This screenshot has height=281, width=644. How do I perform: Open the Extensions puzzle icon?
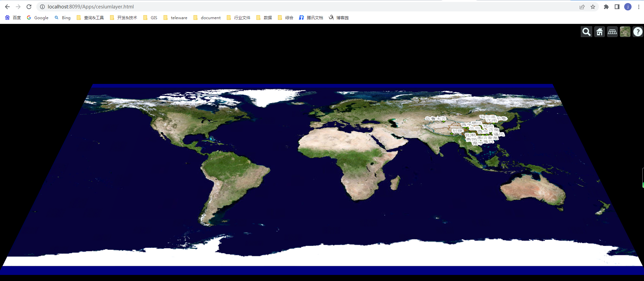tap(606, 7)
